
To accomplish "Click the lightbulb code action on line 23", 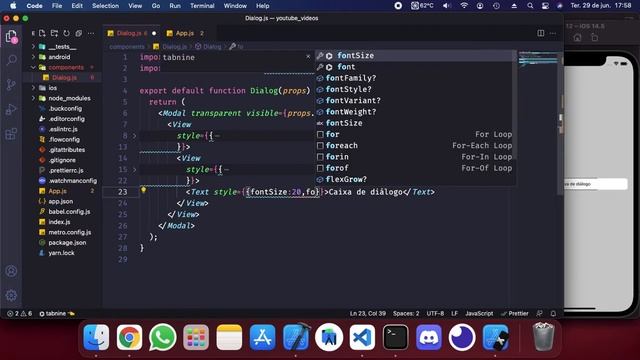I will pos(143,190).
